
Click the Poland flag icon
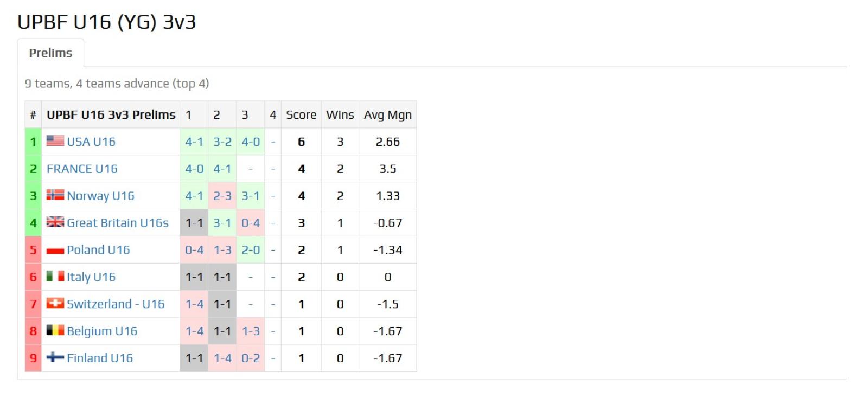[x=55, y=249]
